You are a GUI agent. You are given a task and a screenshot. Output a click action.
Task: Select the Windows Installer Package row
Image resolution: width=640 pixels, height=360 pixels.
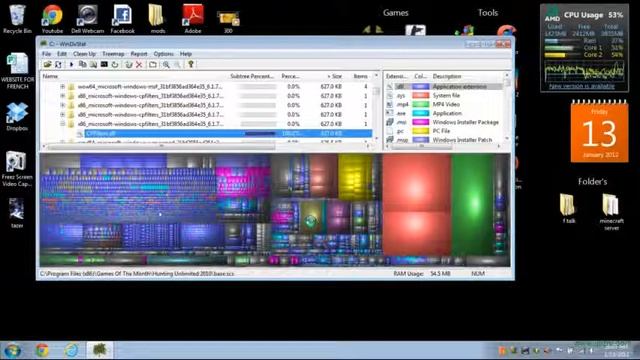pos(444,122)
